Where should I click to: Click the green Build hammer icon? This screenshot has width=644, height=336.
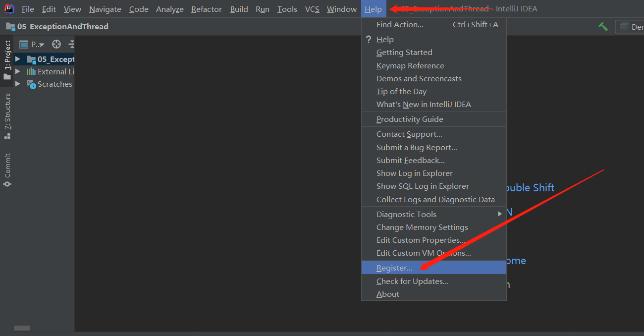603,26
